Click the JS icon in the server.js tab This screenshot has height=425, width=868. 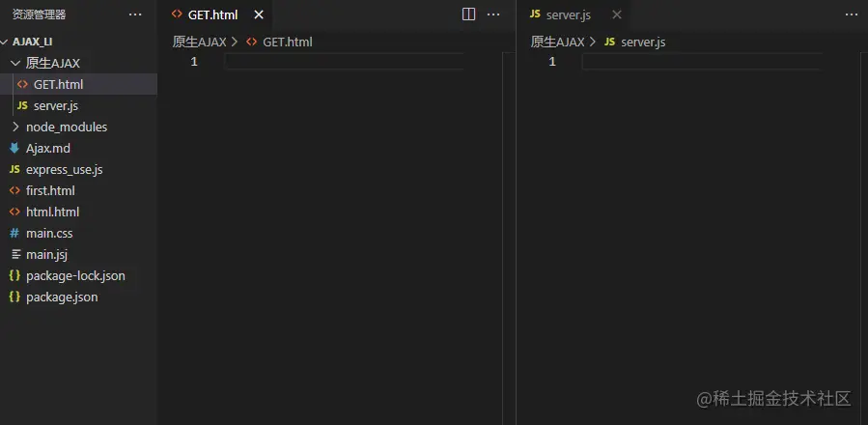535,14
